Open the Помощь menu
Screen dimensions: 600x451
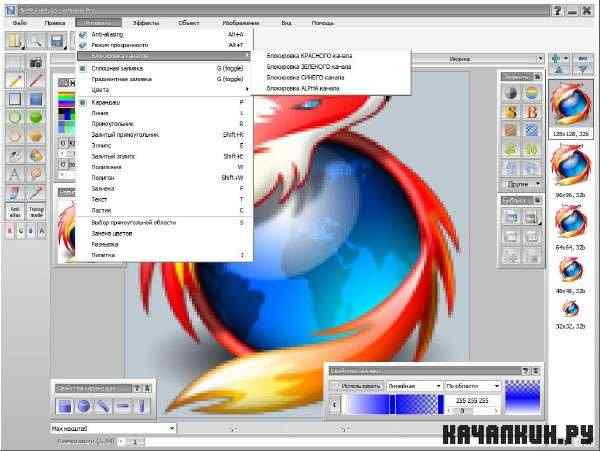tap(323, 23)
